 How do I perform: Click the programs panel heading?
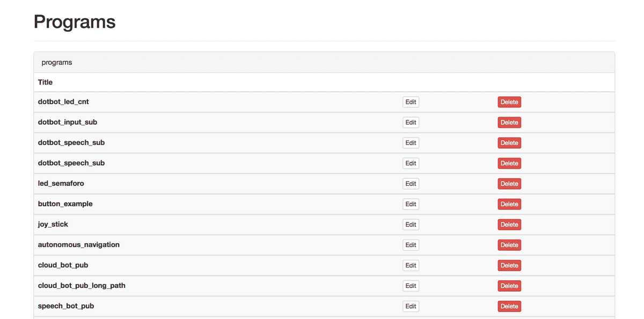pos(57,62)
